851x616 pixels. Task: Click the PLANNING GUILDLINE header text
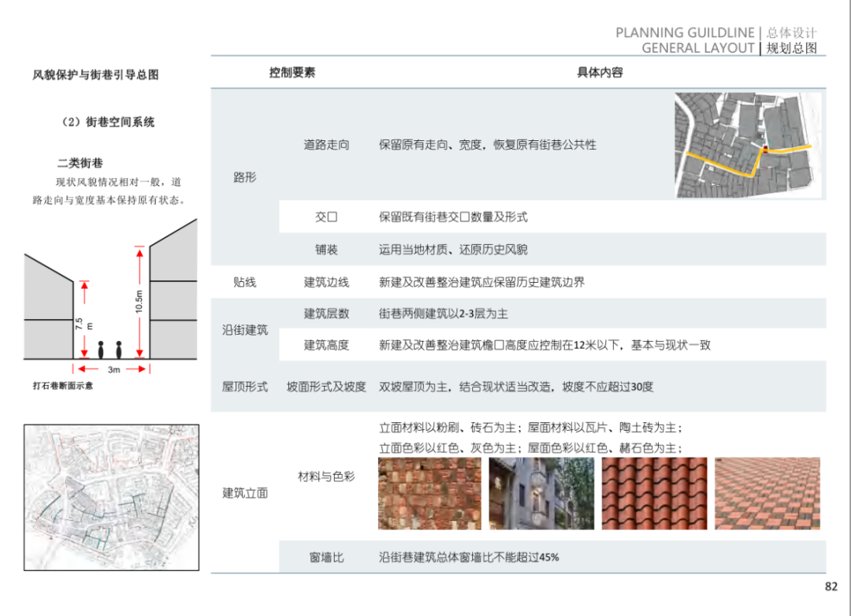(x=685, y=33)
